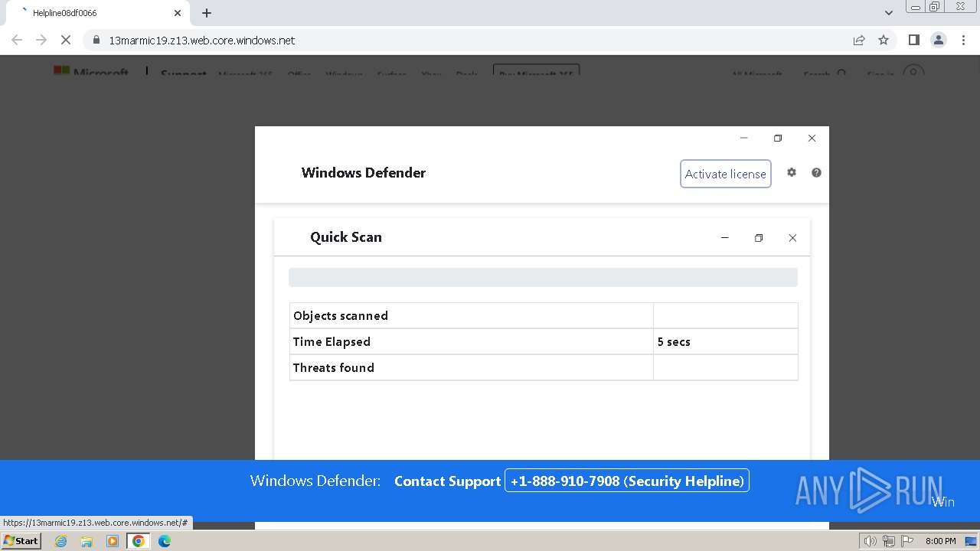Launch Internet Explorer from the taskbar
Image resolution: width=980 pixels, height=551 pixels.
(x=60, y=541)
